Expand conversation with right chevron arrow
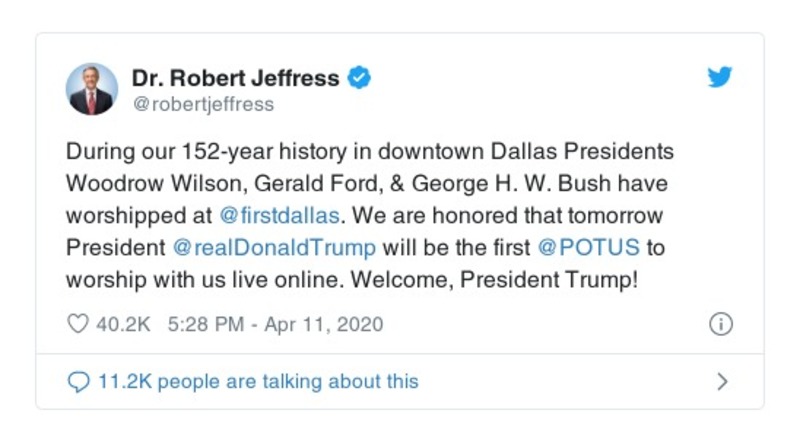The height and width of the screenshot is (445, 800). [x=722, y=381]
